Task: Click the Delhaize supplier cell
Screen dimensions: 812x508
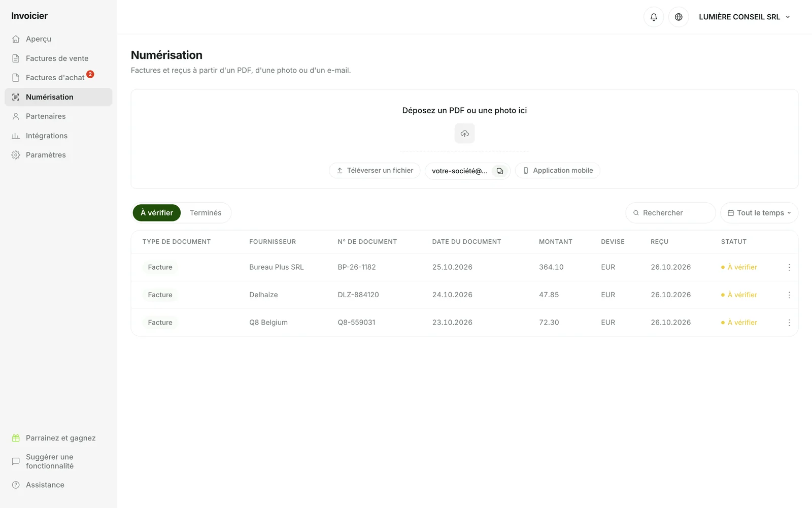Action: click(x=263, y=295)
